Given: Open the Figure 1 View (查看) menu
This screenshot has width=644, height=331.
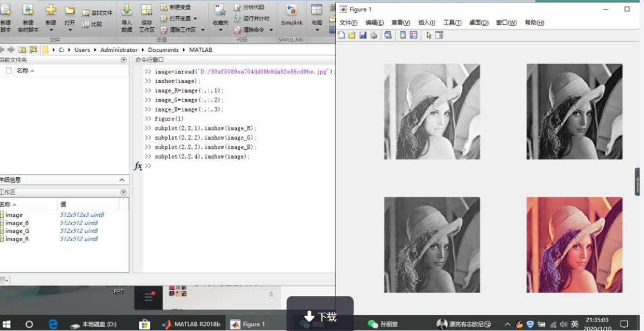Looking at the screenshot, I should [401, 23].
